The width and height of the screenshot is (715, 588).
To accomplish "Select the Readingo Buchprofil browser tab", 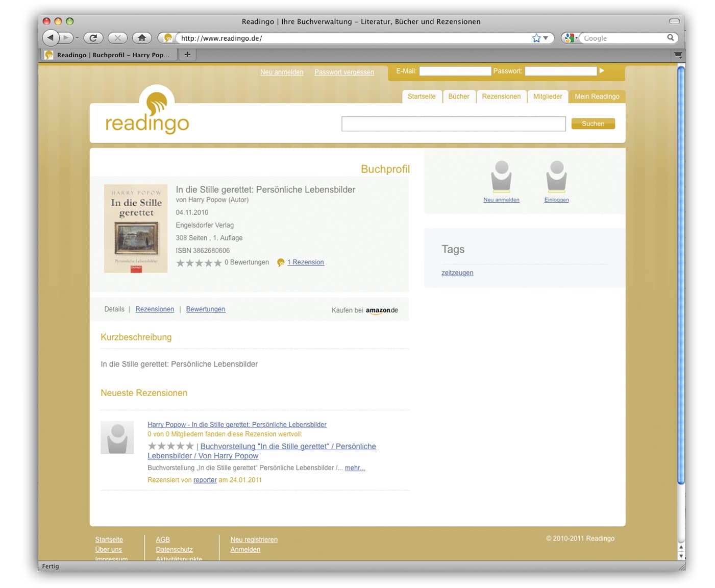I will pyautogui.click(x=108, y=55).
